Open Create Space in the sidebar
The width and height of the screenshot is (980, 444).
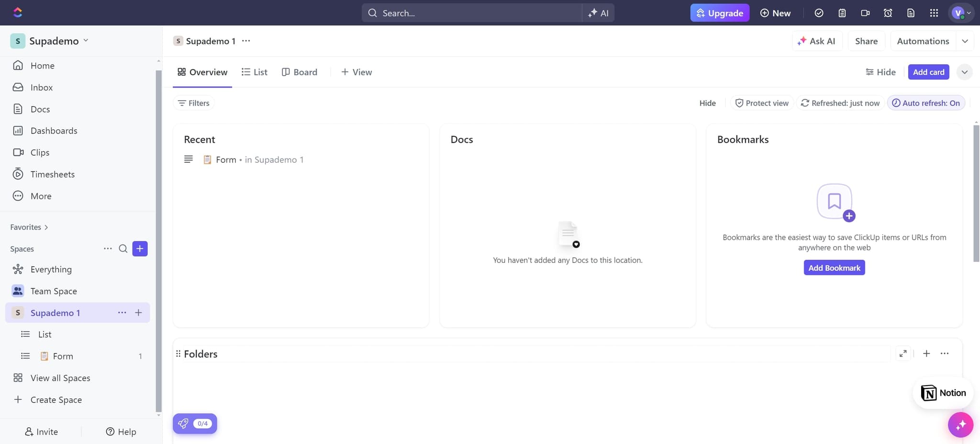[x=56, y=399]
